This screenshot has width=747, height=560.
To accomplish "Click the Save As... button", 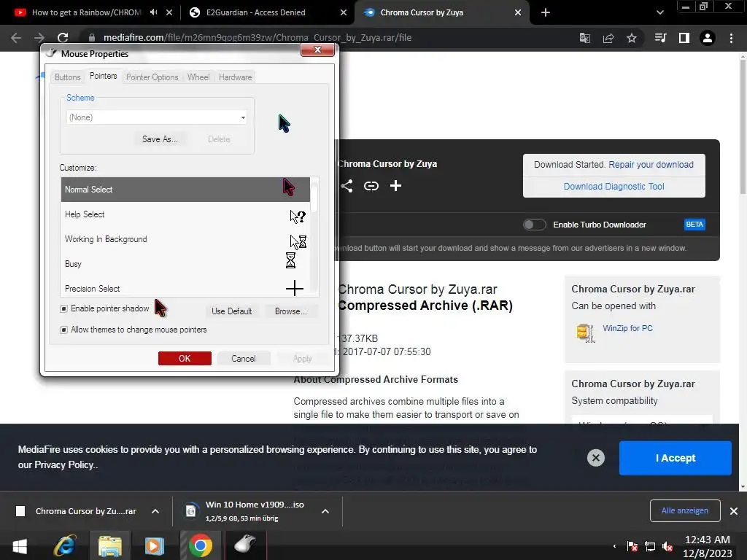I will 160,139.
